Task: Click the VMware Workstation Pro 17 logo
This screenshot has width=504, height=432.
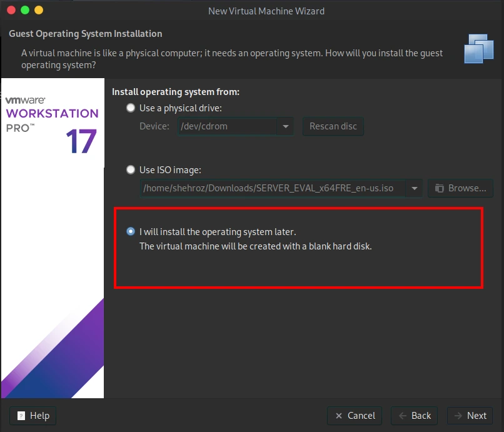Action: coord(52,124)
